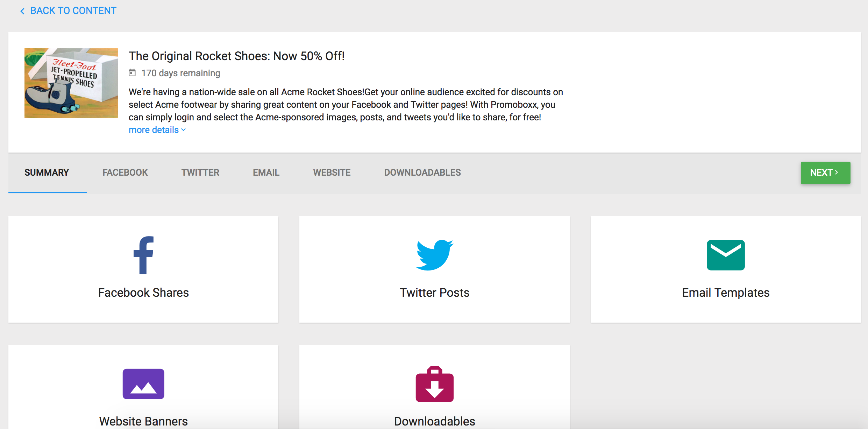The height and width of the screenshot is (429, 868).
Task: Expand the more details link
Action: 157,130
